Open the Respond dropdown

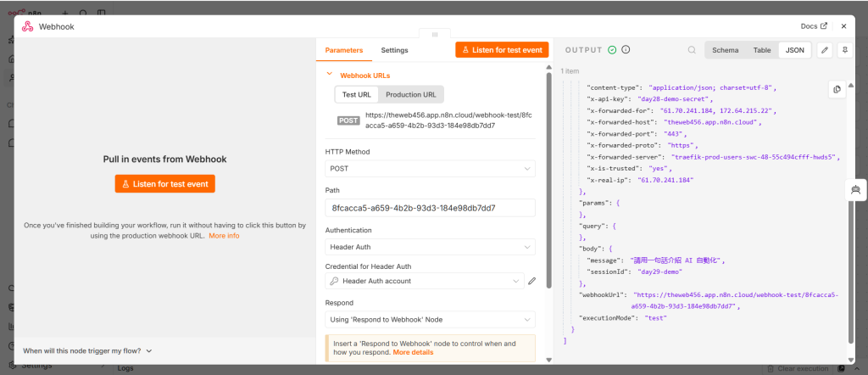pyautogui.click(x=430, y=320)
